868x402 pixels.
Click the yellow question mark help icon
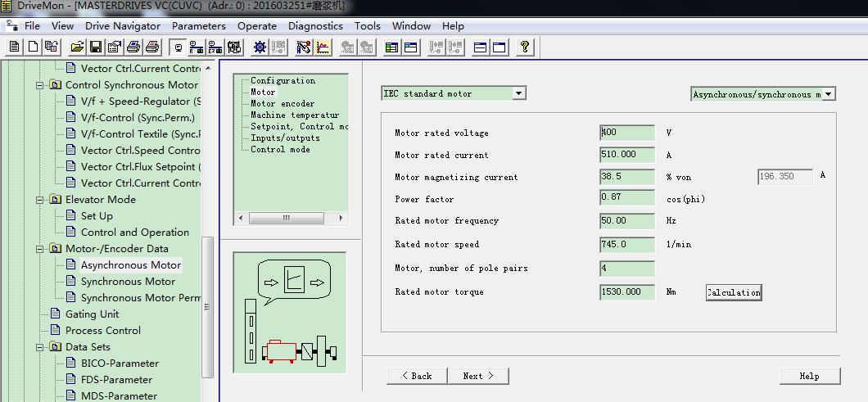[x=525, y=47]
